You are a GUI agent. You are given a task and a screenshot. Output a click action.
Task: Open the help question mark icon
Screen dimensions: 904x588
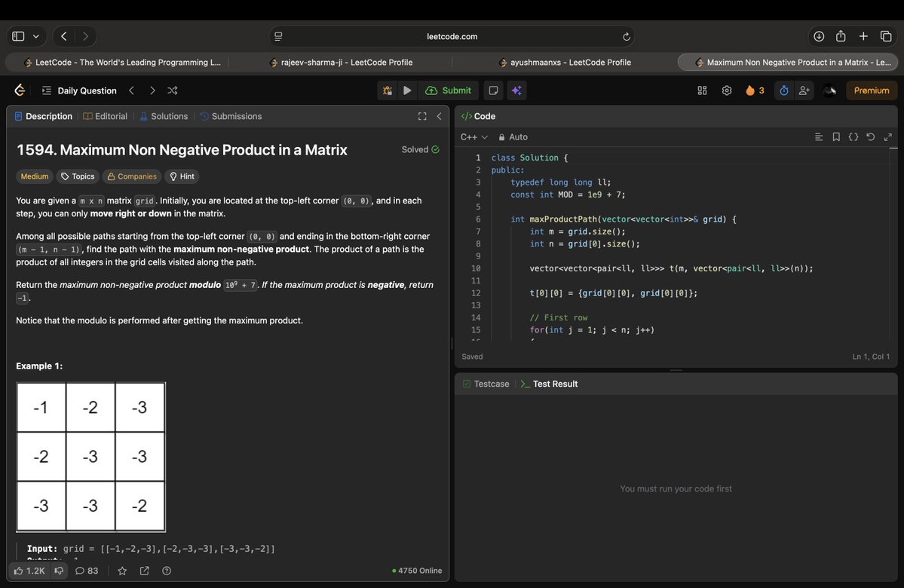tap(167, 571)
